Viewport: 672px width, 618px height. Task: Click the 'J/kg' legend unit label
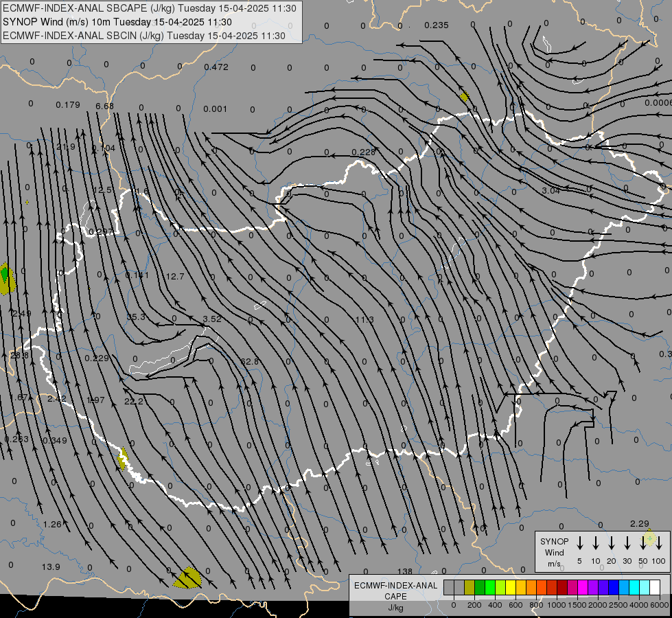click(x=395, y=608)
